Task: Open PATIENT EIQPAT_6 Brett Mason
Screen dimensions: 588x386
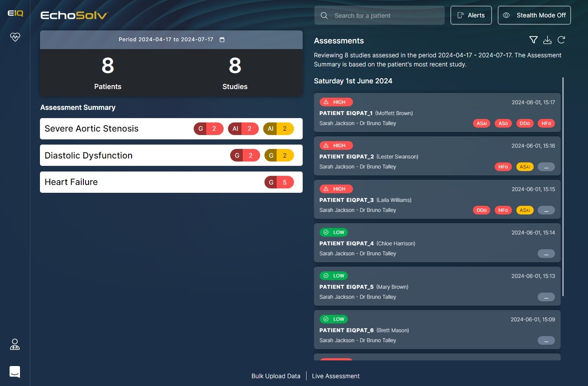Action: tap(437, 330)
